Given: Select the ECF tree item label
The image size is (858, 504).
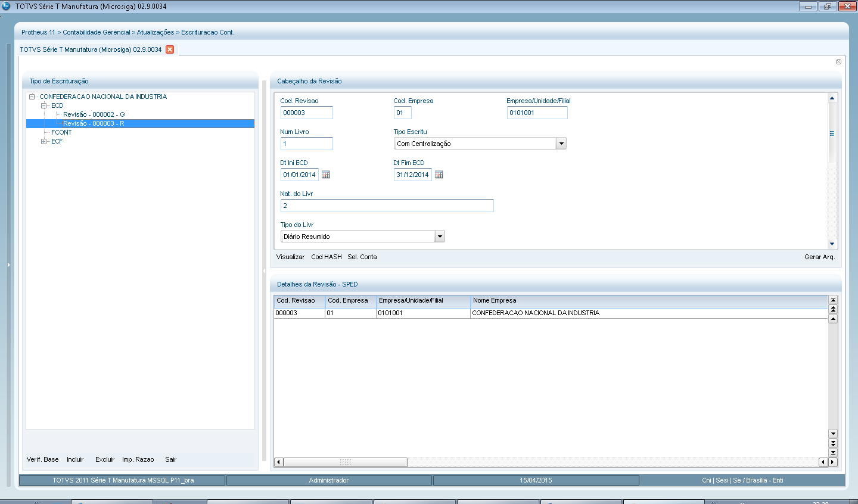Looking at the screenshot, I should pos(57,141).
